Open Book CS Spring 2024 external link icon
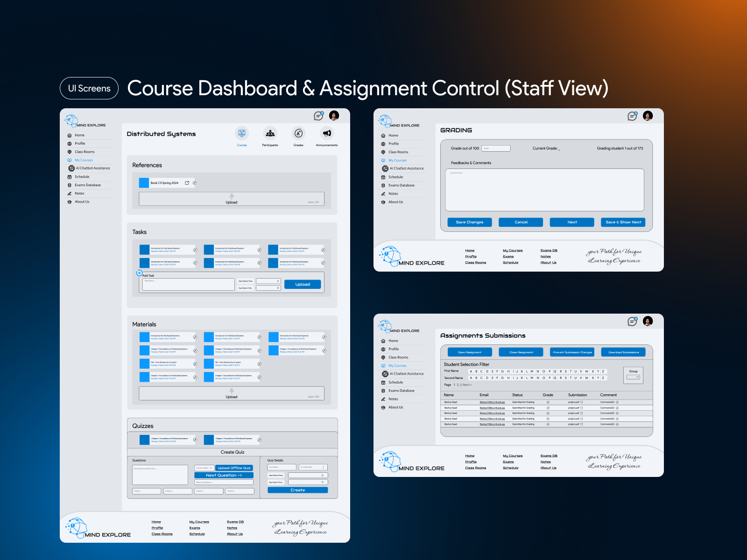747x560 pixels. [187, 183]
